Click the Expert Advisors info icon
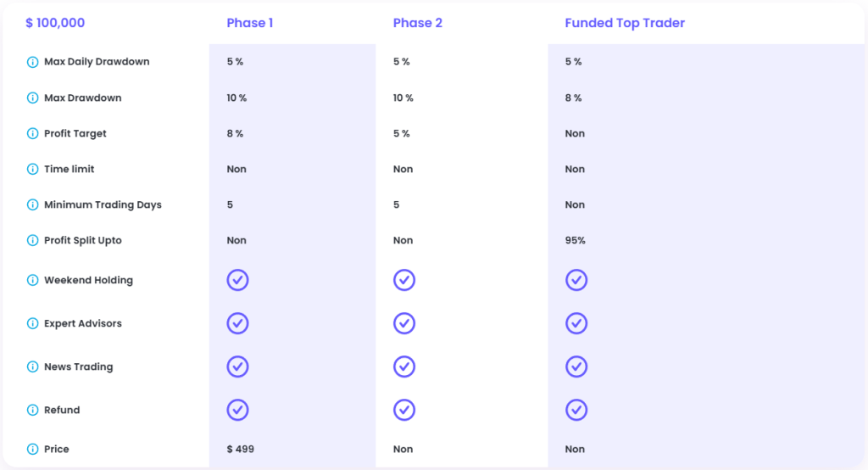 coord(33,323)
